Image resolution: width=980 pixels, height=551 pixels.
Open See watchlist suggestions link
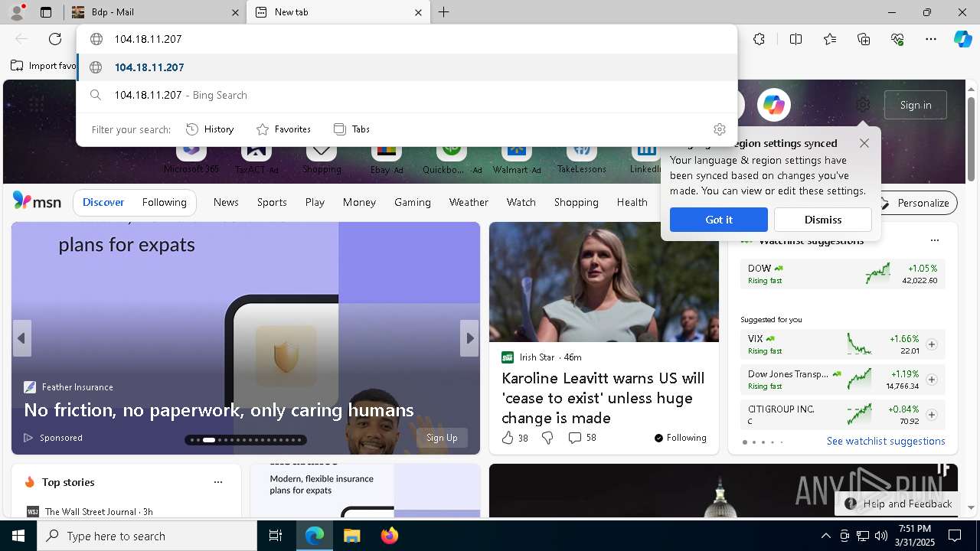(x=886, y=442)
